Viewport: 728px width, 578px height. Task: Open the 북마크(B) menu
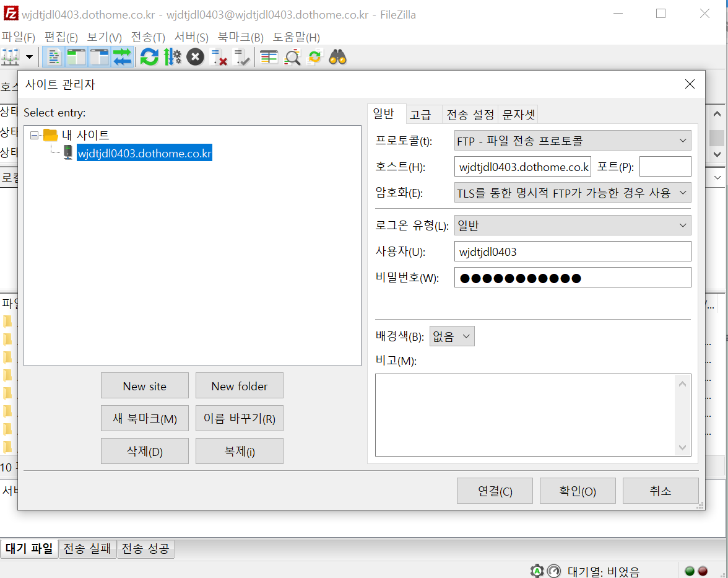coord(240,37)
